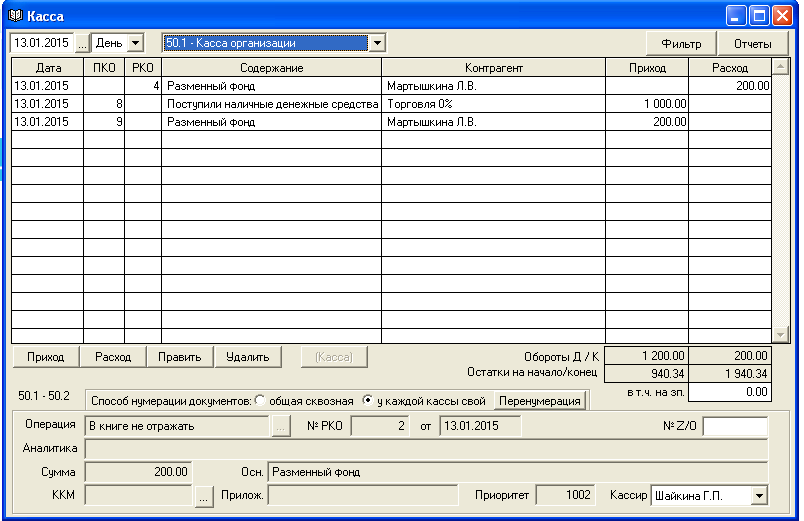Image resolution: width=804 pixels, height=521 pixels.
Task: Click the Касса book icon in title bar
Action: [x=15, y=16]
